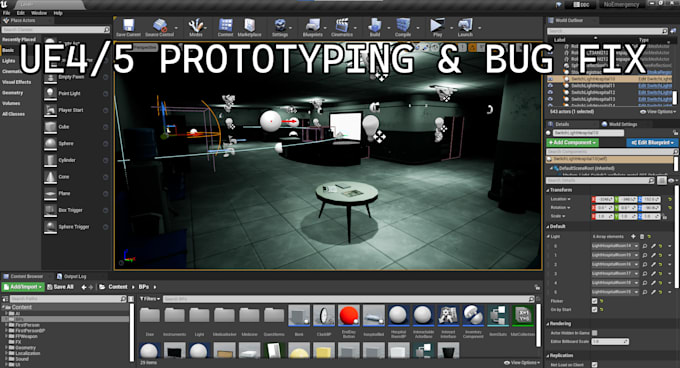Open the Cinematics toolbar icon
This screenshot has height=368, width=680.
(x=342, y=27)
